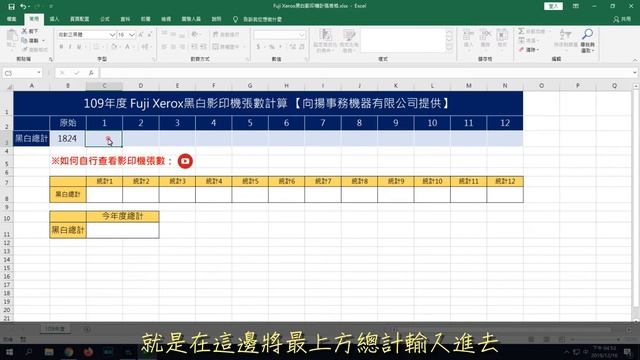Click the zoom slider in status bar
Image resolution: width=640 pixels, height=360 pixels.
(x=594, y=340)
